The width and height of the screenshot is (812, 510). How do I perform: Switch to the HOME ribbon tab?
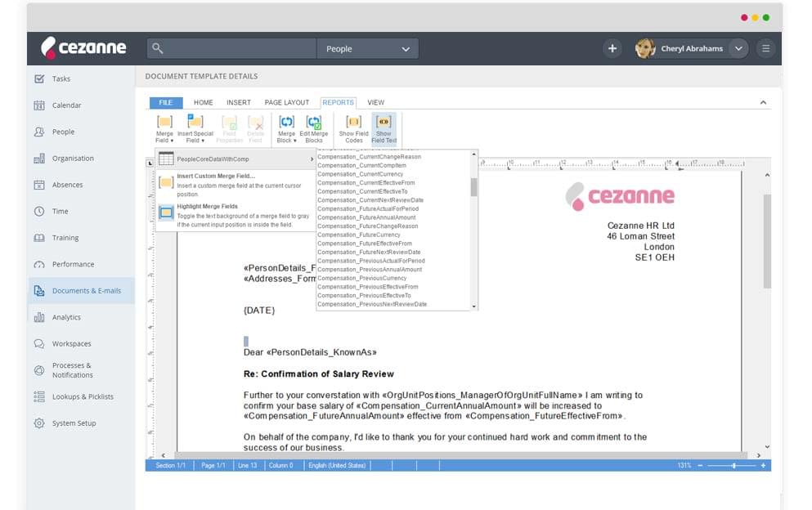click(x=203, y=102)
